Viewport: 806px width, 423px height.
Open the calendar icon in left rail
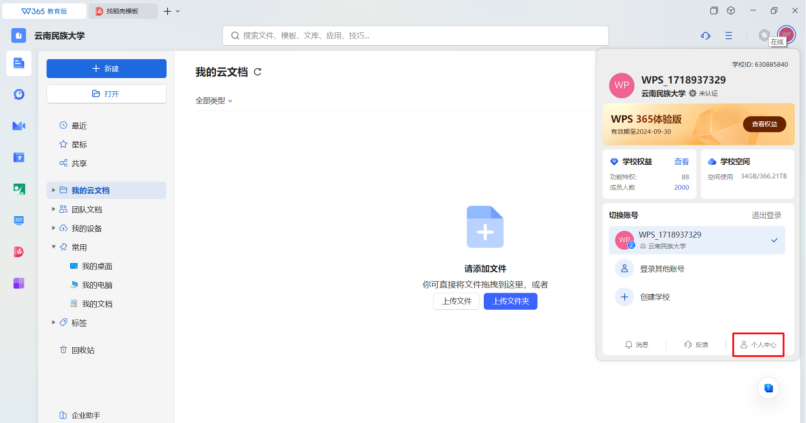(19, 157)
